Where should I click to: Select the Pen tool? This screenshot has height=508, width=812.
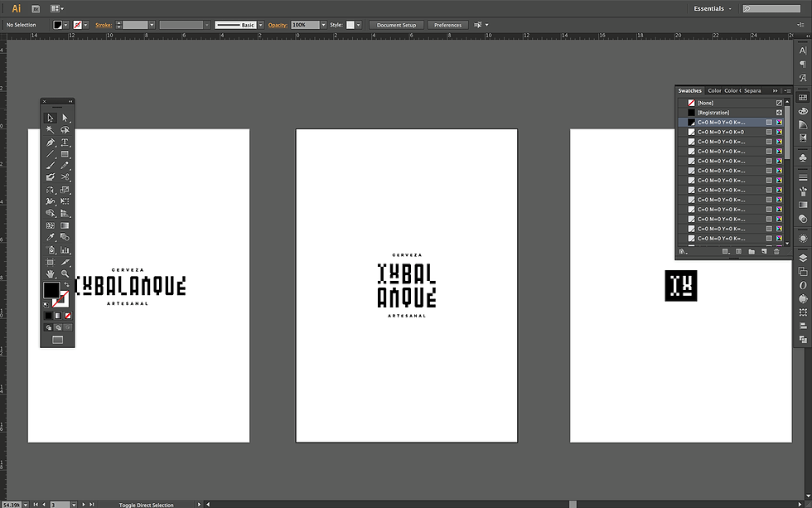(x=51, y=142)
